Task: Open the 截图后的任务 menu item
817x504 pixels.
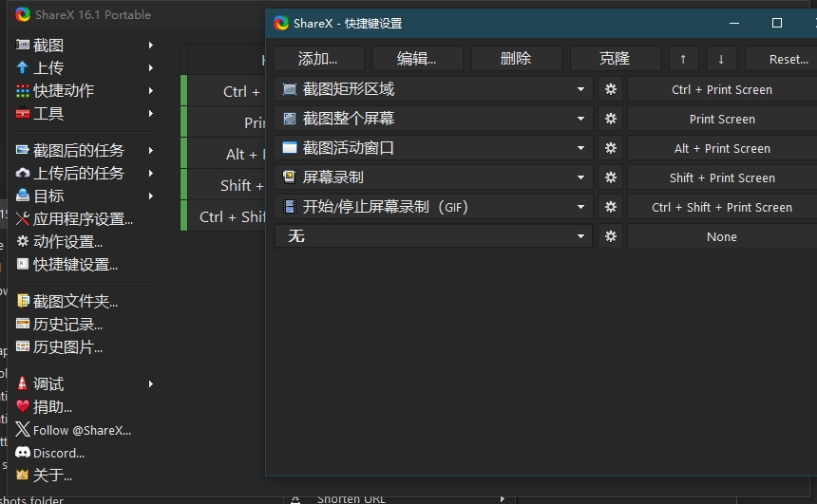Action: 85,150
